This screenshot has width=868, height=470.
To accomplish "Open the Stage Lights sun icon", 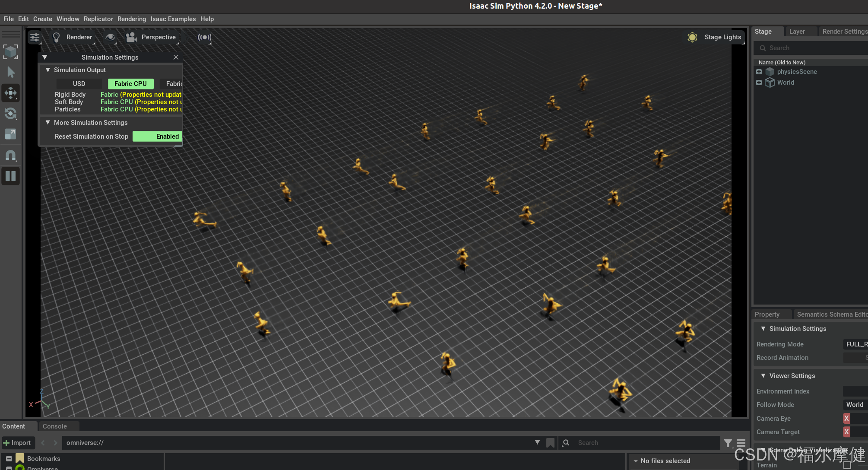I will [x=692, y=37].
